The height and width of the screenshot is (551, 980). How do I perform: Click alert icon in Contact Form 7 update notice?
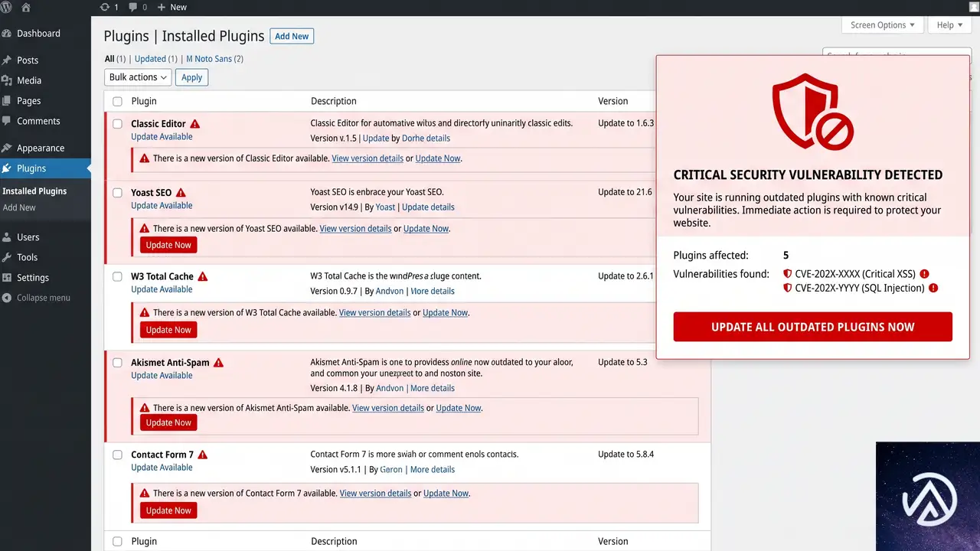pyautogui.click(x=145, y=494)
